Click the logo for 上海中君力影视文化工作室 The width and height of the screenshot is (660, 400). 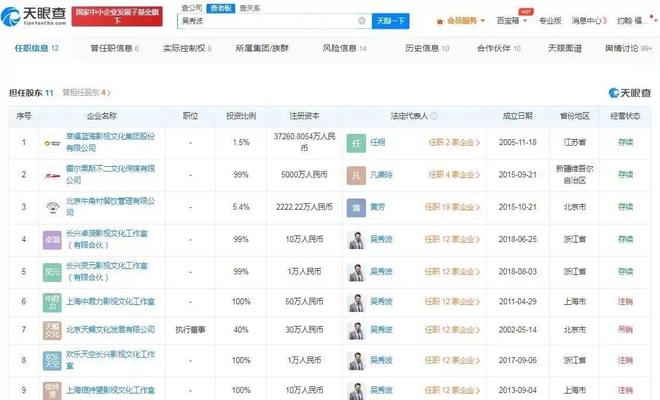pos(52,302)
